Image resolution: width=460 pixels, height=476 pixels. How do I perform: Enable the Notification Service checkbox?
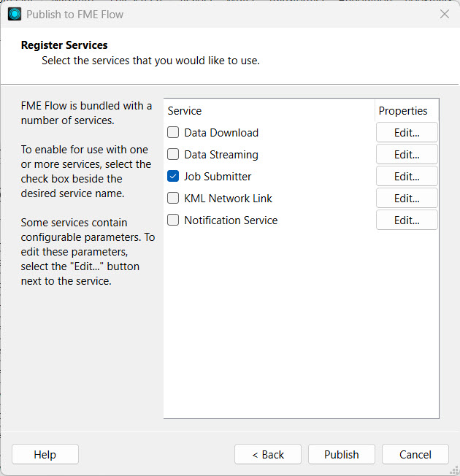(x=173, y=220)
